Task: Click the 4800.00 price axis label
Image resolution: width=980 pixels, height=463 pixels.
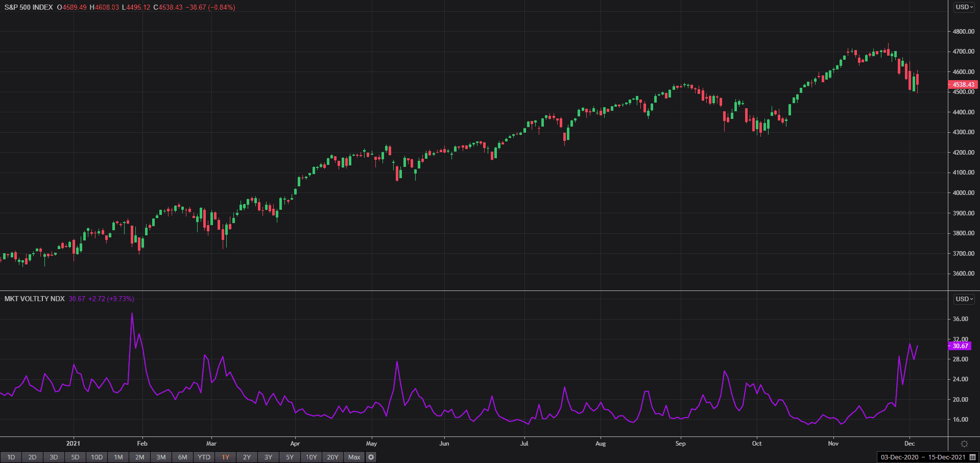Action: tap(964, 32)
